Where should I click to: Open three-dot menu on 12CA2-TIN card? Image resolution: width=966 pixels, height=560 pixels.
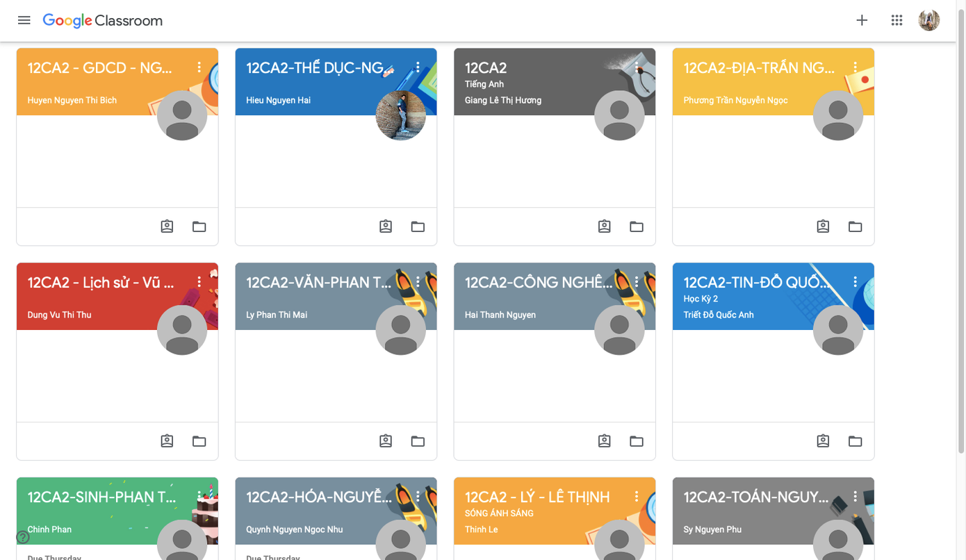coord(855,282)
